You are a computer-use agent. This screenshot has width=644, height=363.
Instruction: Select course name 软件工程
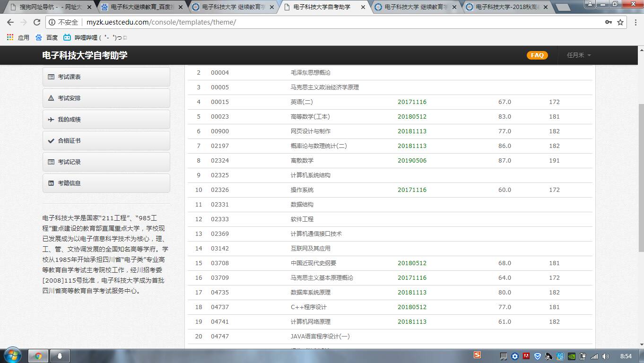pyautogui.click(x=302, y=219)
